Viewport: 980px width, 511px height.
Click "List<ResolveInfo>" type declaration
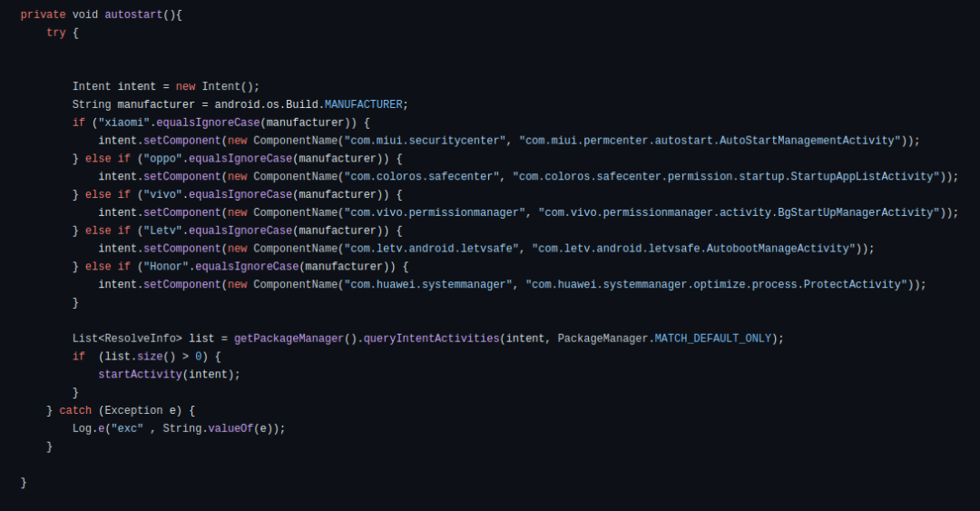127,339
